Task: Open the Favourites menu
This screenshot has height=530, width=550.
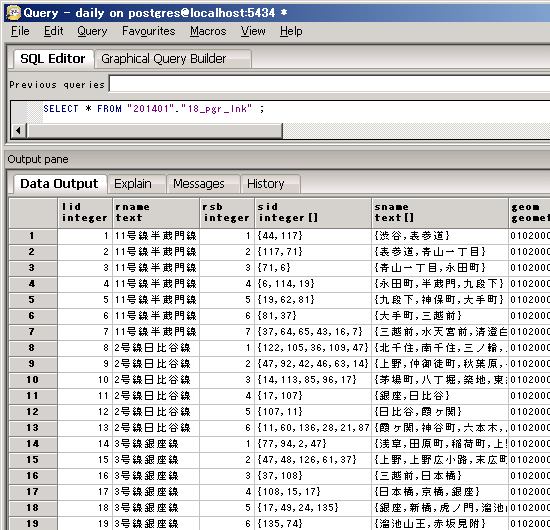Action: [x=148, y=31]
